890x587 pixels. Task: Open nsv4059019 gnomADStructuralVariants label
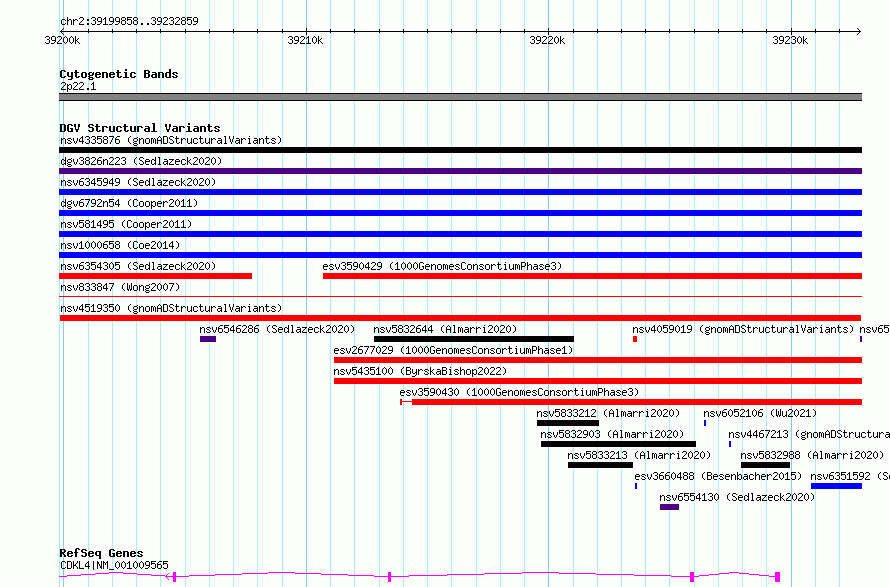click(743, 329)
